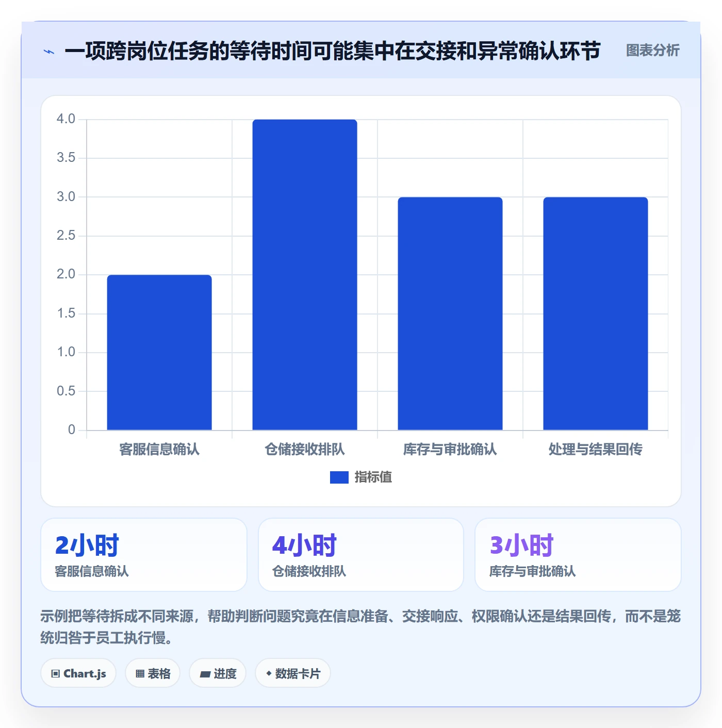Viewport: 722px width, 728px height.
Task: Click the description paragraph starting 示例把等待
Action: click(x=360, y=627)
